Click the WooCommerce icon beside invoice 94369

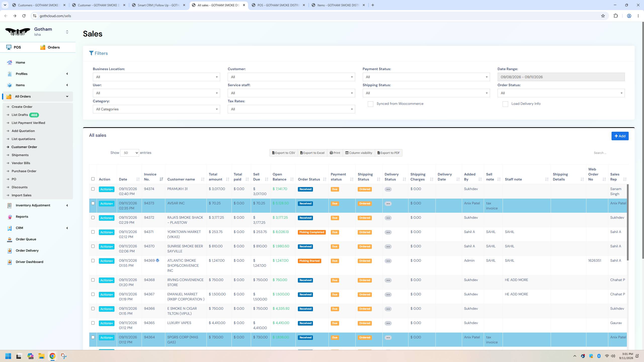[x=157, y=260]
